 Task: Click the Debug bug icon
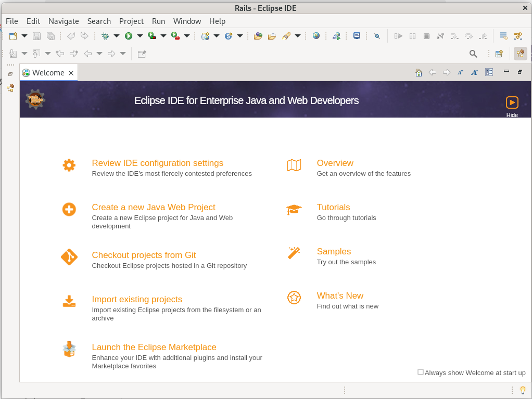point(106,36)
